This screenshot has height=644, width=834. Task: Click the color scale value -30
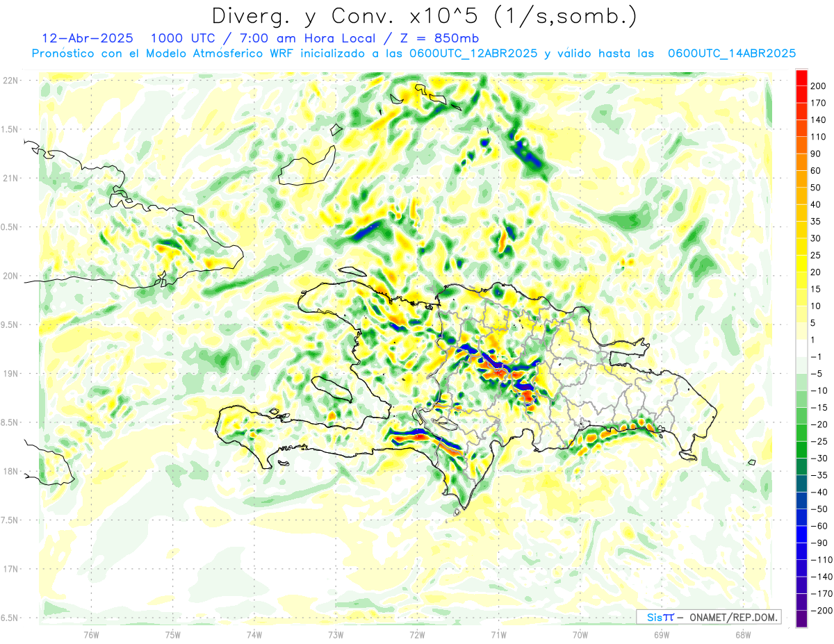[819, 458]
